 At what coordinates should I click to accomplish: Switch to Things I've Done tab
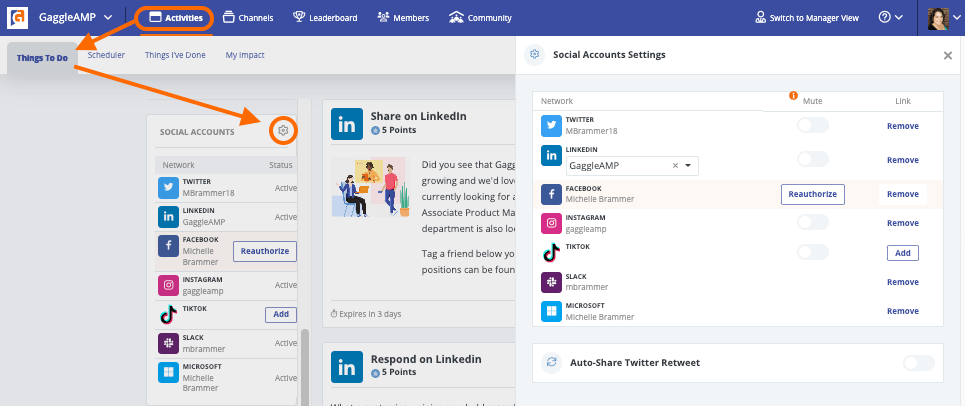175,55
